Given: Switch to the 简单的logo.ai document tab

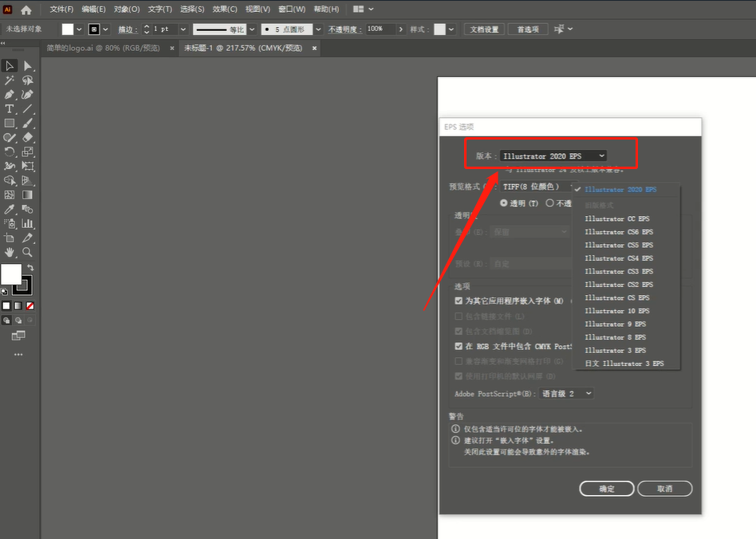Looking at the screenshot, I should 103,48.
